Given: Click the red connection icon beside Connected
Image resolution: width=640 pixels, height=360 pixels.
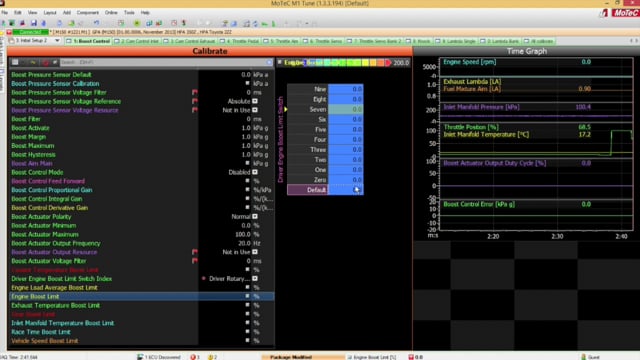Looking at the screenshot, I should (x=9, y=32).
